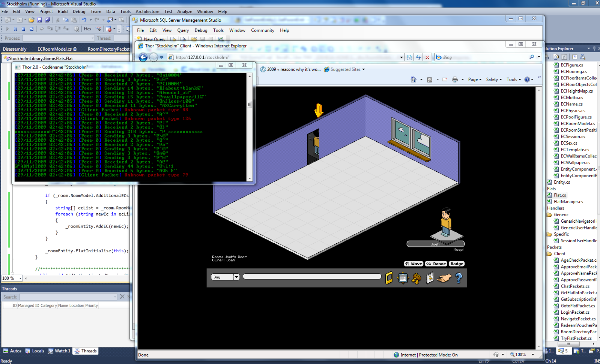Open IE Safety menu dropdown

point(494,79)
